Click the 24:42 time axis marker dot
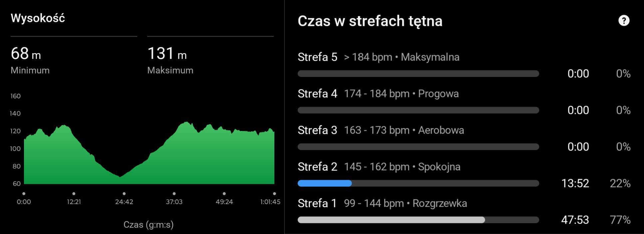 pos(124,193)
